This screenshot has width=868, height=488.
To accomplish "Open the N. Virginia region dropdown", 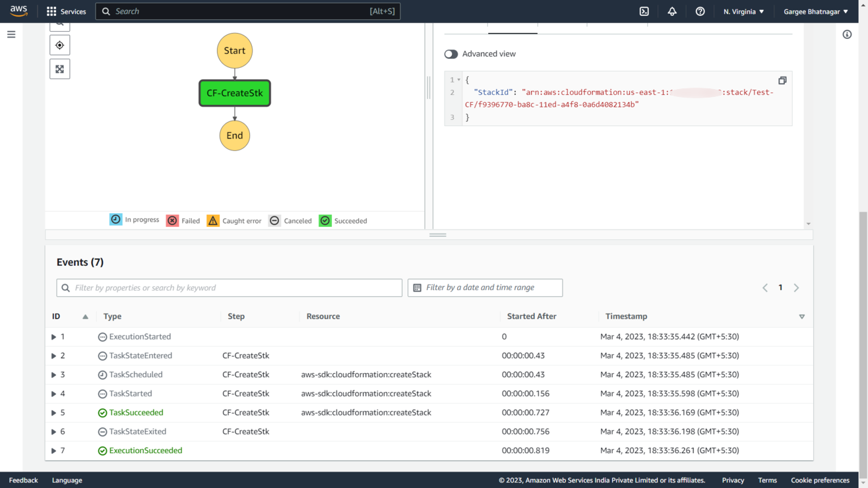I will click(x=743, y=11).
